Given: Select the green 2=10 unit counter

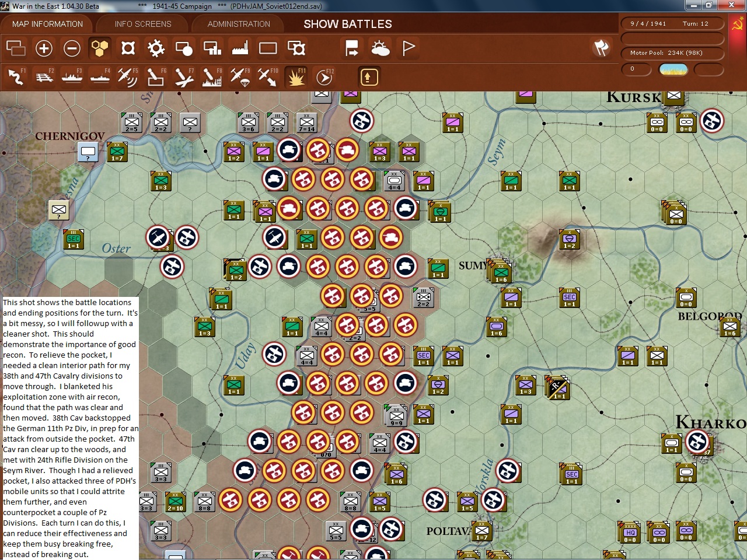Looking at the screenshot, I should tap(175, 502).
